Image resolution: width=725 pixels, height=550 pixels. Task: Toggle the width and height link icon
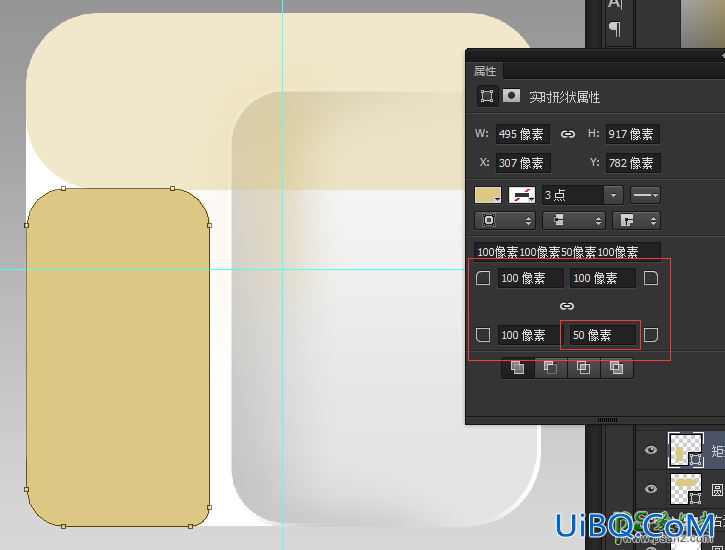coord(568,134)
